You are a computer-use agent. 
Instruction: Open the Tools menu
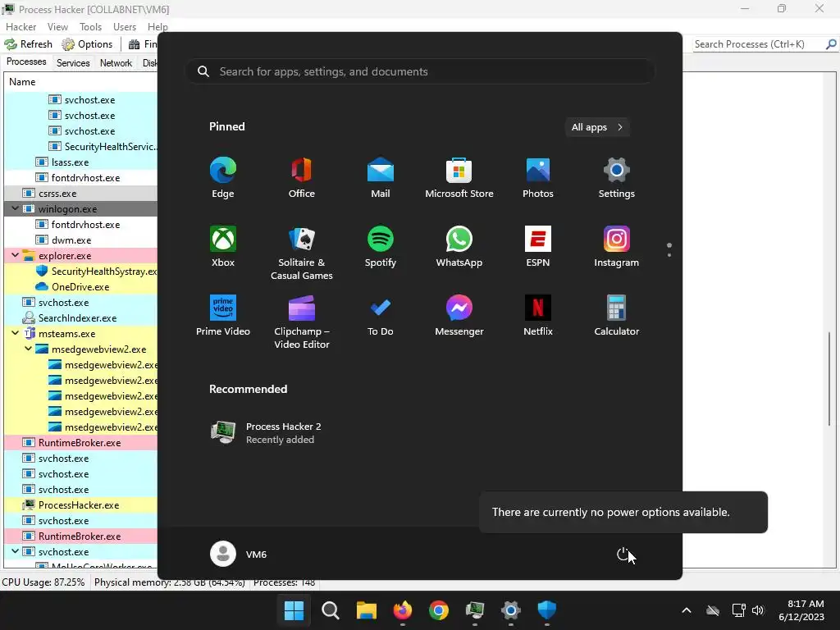coord(90,27)
